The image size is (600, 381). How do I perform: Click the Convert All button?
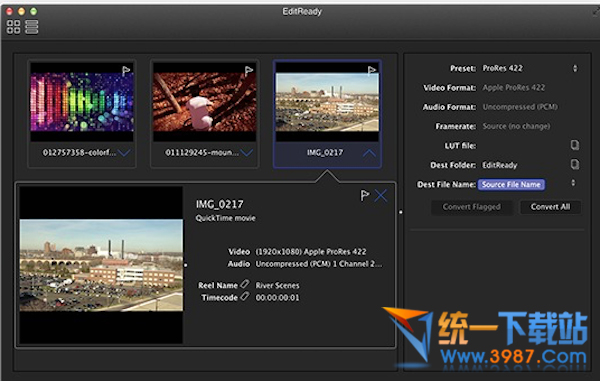550,207
